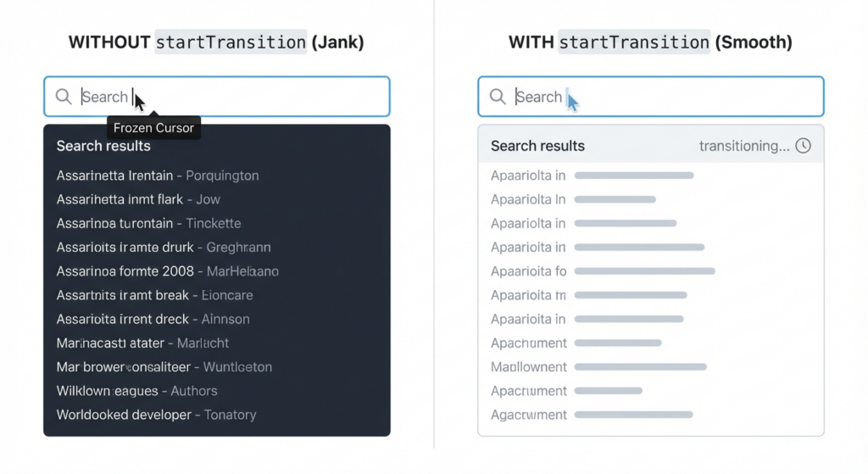Open the result ending in Eioncare

point(154,295)
